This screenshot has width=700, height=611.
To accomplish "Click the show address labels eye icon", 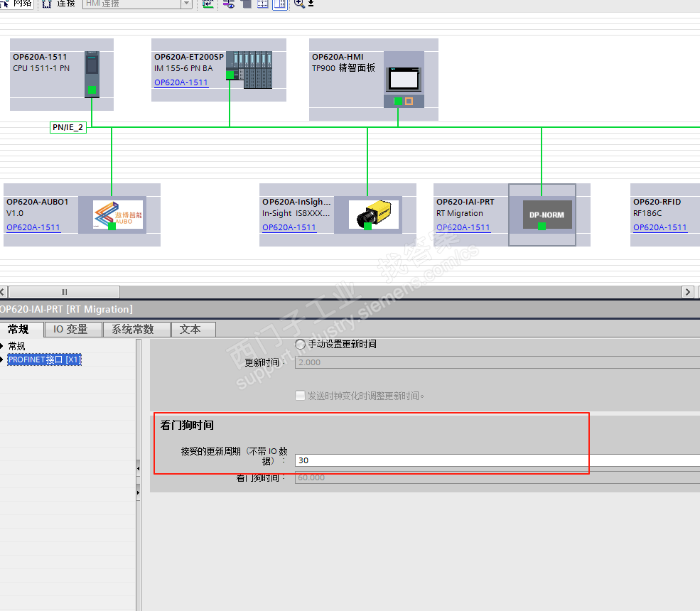I will click(229, 4).
